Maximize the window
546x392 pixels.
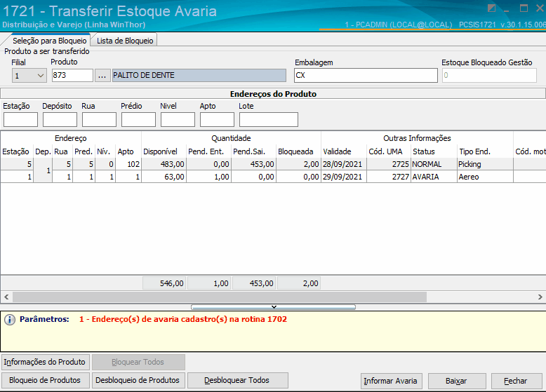click(x=524, y=8)
